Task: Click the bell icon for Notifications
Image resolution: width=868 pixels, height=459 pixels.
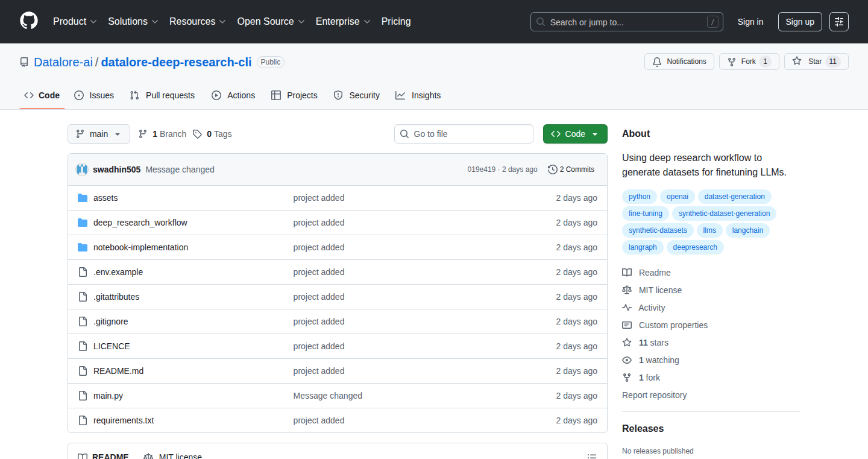Action: [x=657, y=62]
